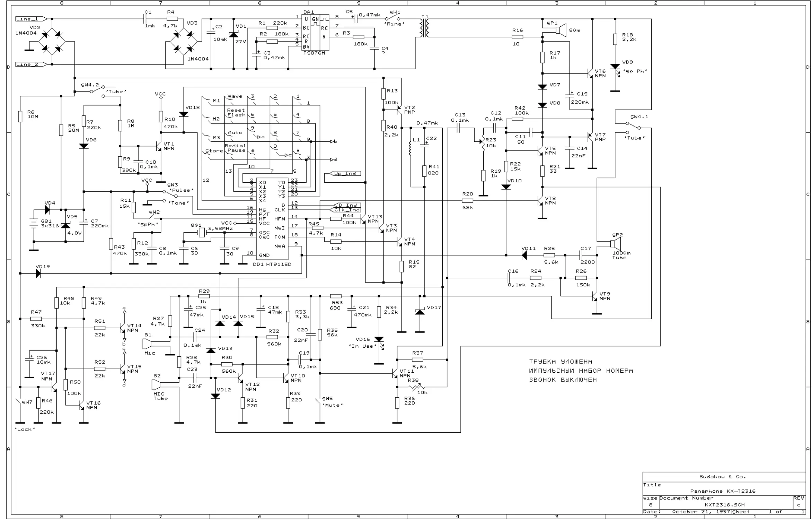Click the Up_Ind port label
Screen dimensions: 812x520
click(345, 173)
